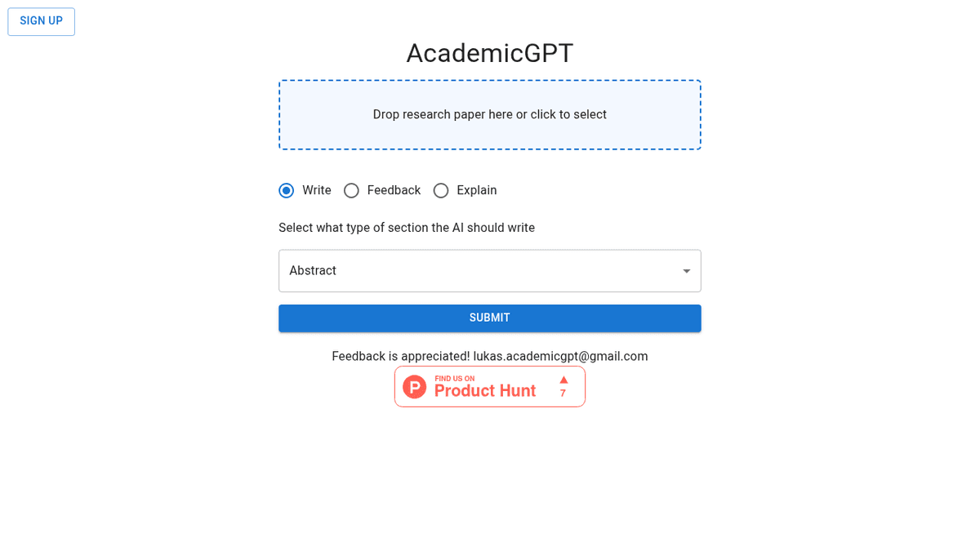Click the upvote count number 7
This screenshot has width=980, height=551.
[563, 393]
